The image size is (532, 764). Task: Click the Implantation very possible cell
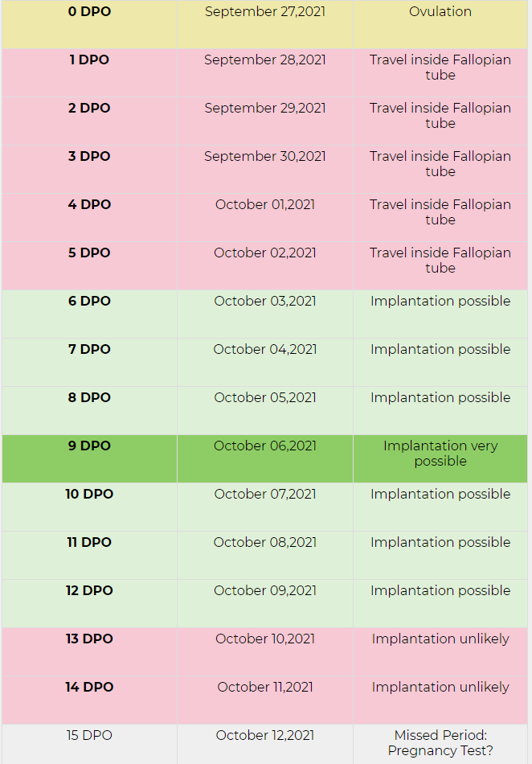click(x=440, y=454)
